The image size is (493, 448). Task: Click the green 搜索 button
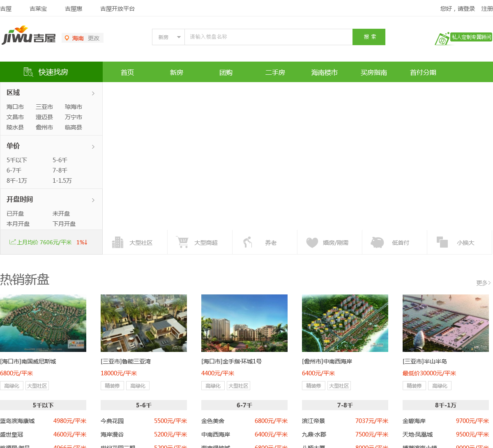369,37
